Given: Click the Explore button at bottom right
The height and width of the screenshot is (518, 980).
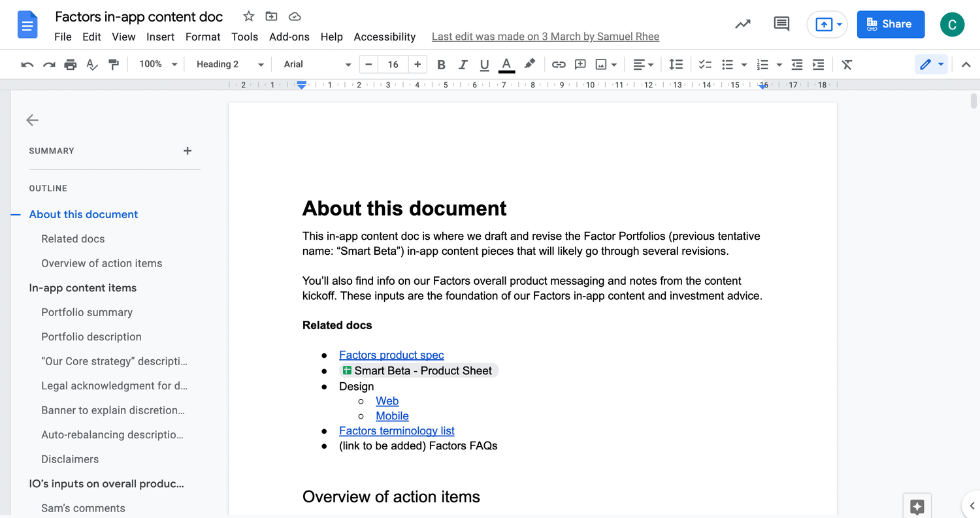Looking at the screenshot, I should (917, 506).
